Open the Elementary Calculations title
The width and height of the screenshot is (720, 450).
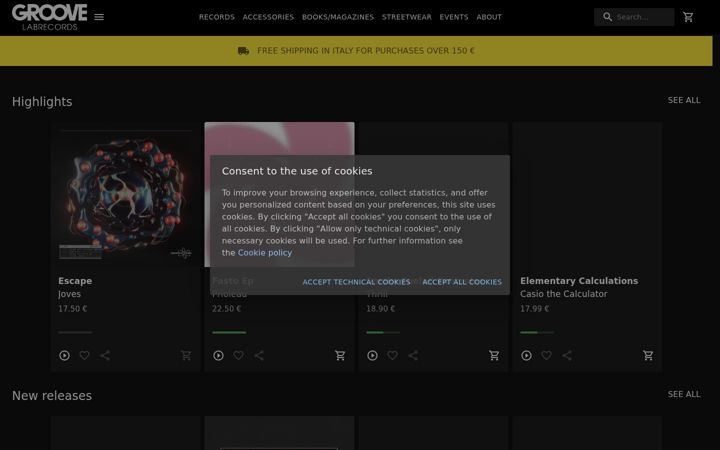pyautogui.click(x=579, y=281)
